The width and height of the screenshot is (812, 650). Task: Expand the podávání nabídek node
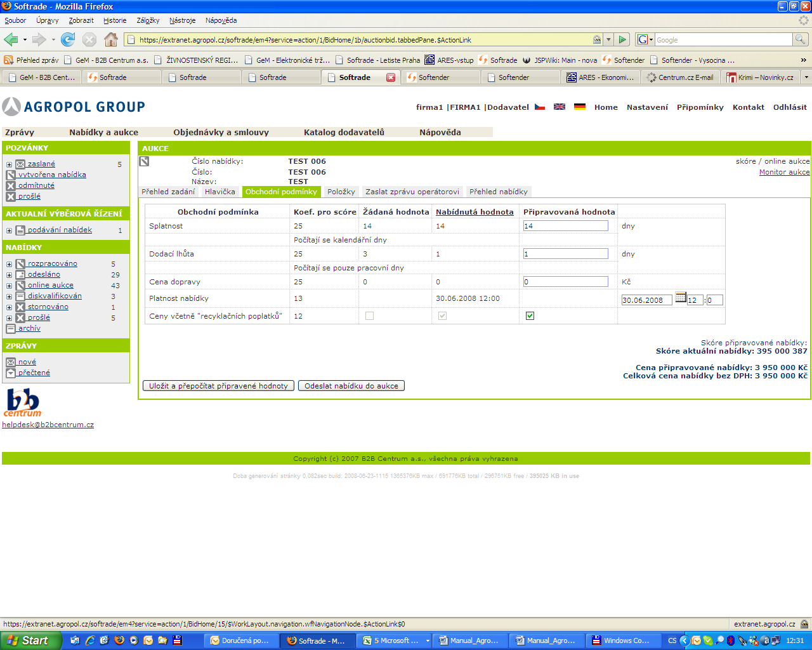click(x=10, y=231)
